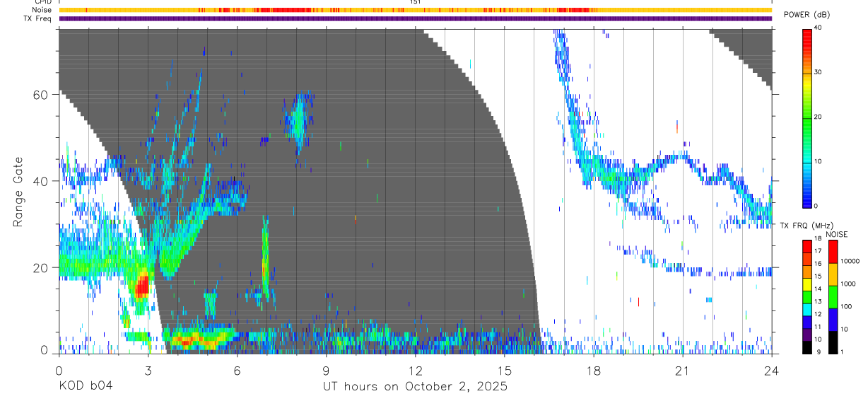Image resolution: width=868 pixels, height=401 pixels.
Task: Click the Noise strip above the plot
Action: (416, 10)
